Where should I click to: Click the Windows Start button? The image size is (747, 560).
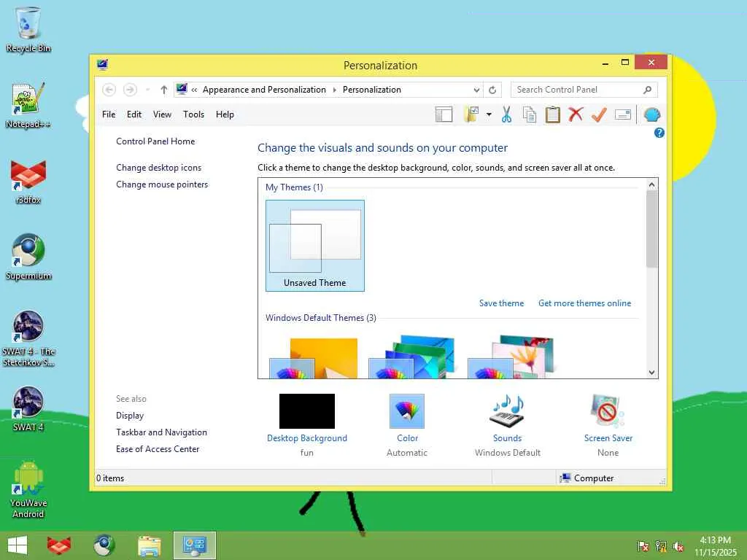18,545
